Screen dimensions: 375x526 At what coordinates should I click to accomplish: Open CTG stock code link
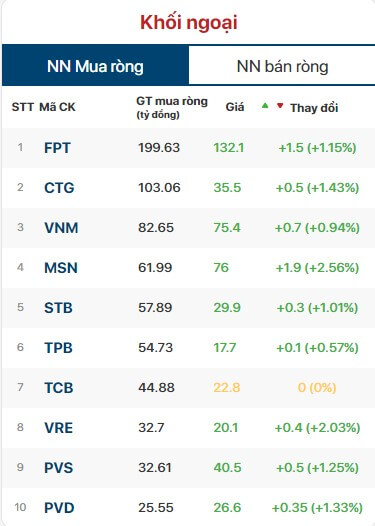pos(59,188)
